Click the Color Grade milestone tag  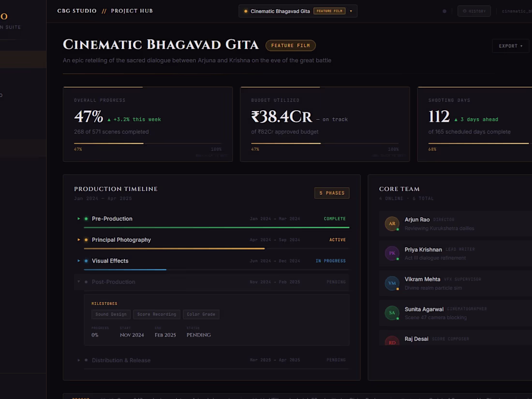click(x=201, y=314)
